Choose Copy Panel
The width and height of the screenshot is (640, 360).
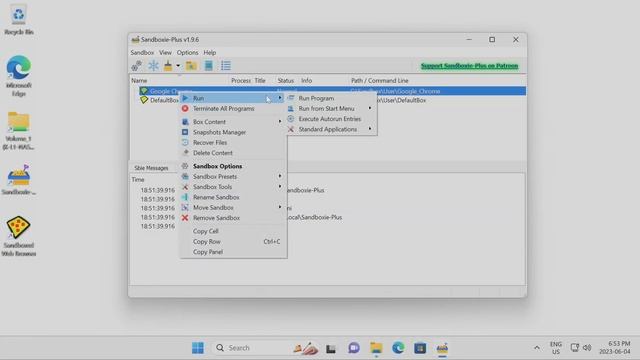[x=233, y=252]
